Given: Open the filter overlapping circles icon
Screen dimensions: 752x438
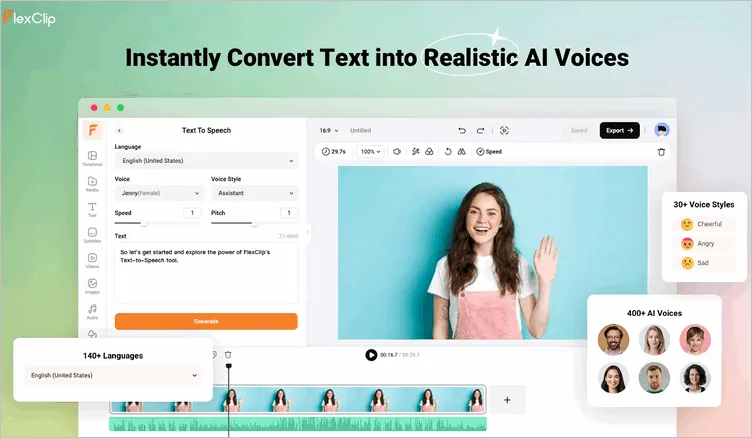Looking at the screenshot, I should point(429,152).
